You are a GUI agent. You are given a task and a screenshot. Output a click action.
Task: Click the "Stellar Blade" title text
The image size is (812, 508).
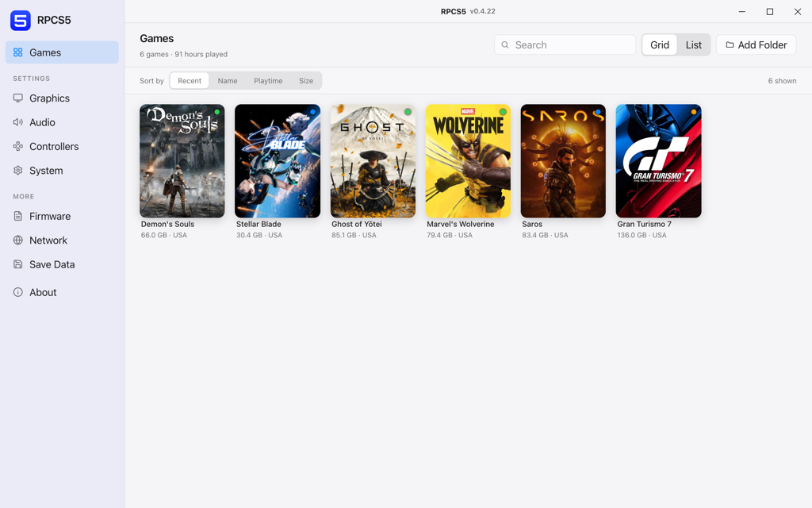[259, 224]
